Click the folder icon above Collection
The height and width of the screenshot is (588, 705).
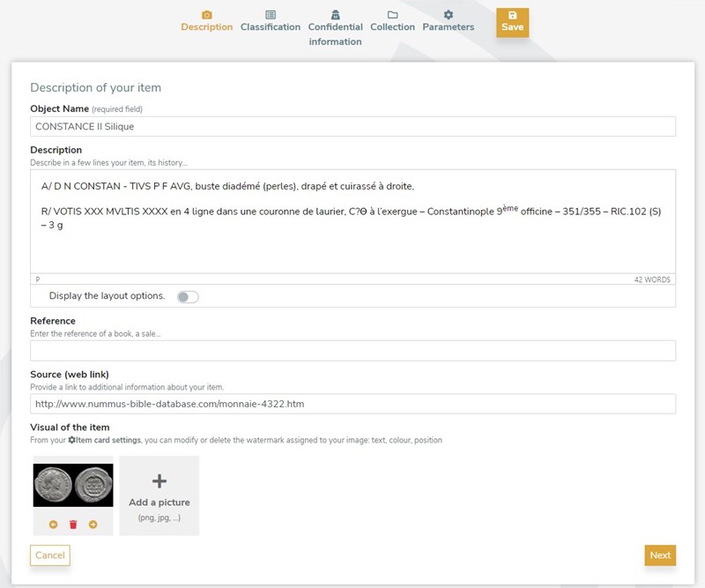coord(392,15)
